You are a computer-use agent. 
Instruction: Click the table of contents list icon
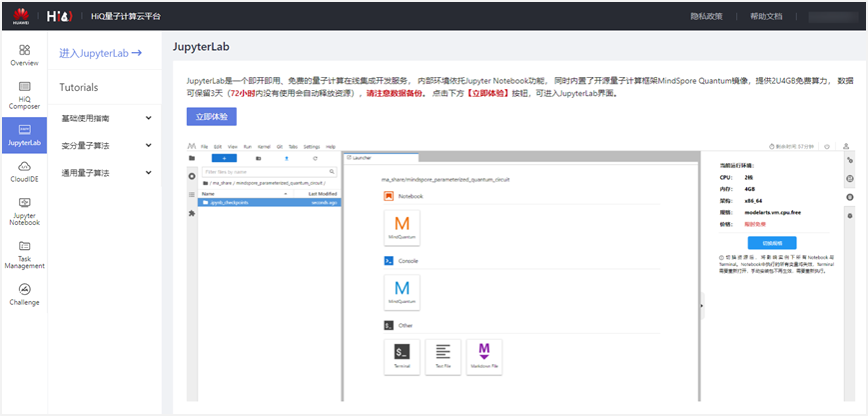coord(192,194)
